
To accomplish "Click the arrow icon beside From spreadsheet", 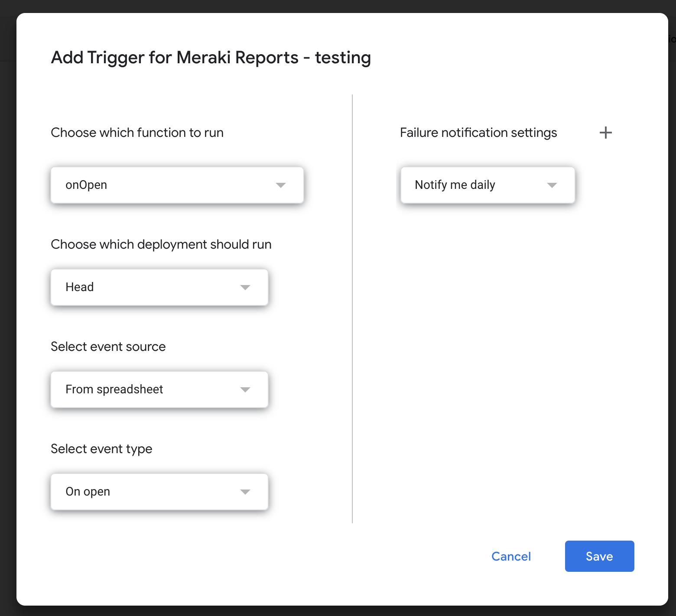I will (245, 390).
